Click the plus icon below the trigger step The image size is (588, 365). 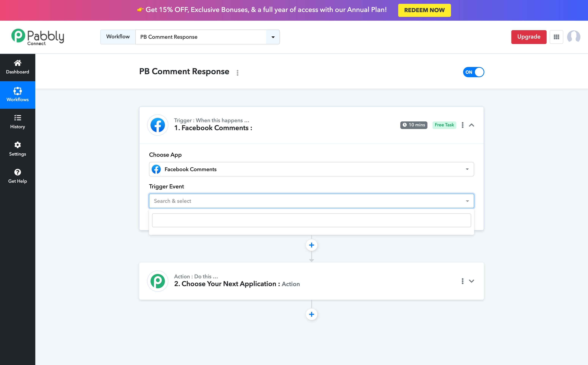point(311,245)
